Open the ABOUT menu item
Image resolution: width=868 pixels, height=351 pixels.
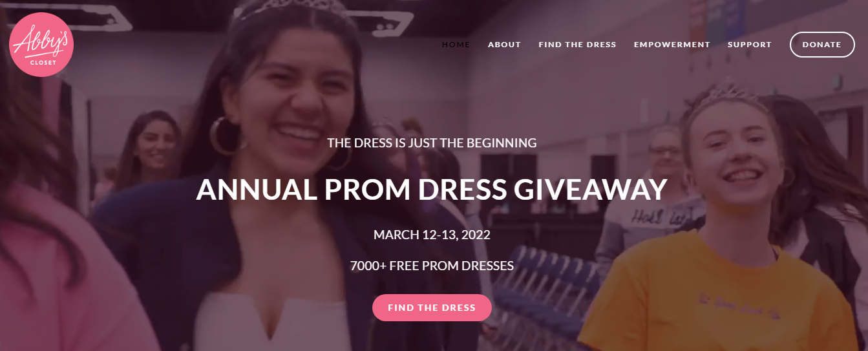(504, 45)
